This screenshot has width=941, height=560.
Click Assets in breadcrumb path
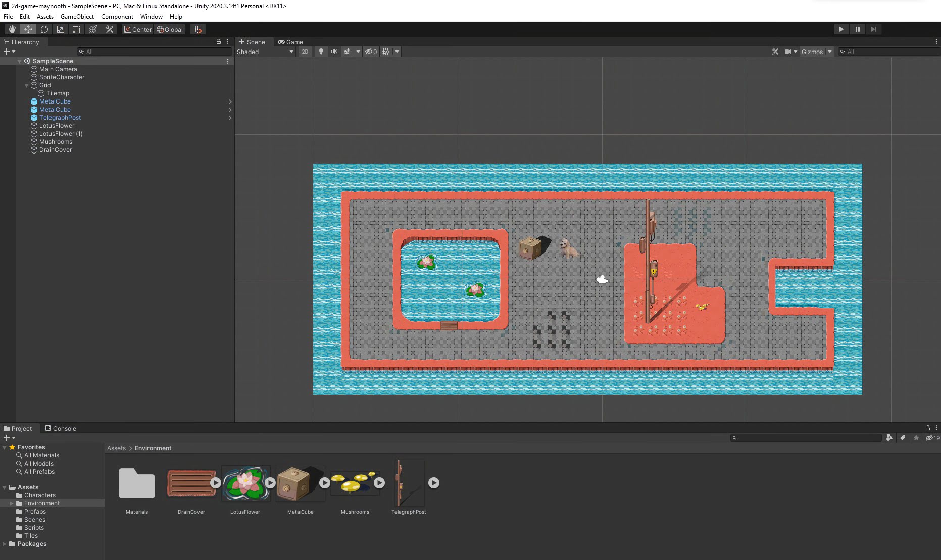coord(116,448)
